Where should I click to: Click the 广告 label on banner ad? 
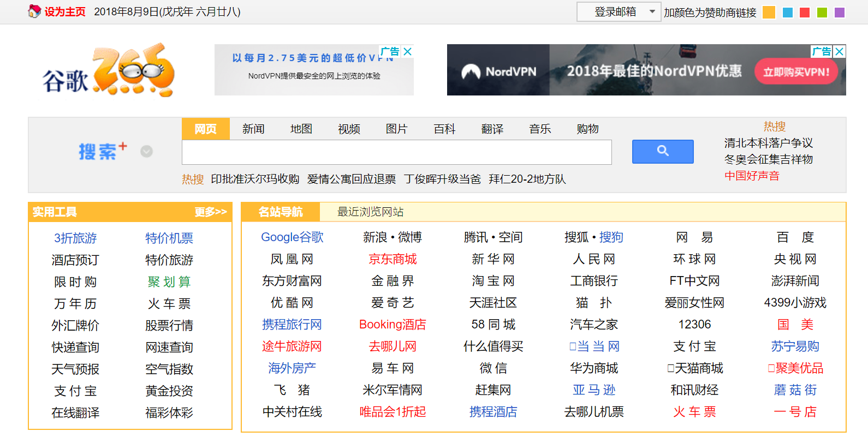[x=822, y=51]
